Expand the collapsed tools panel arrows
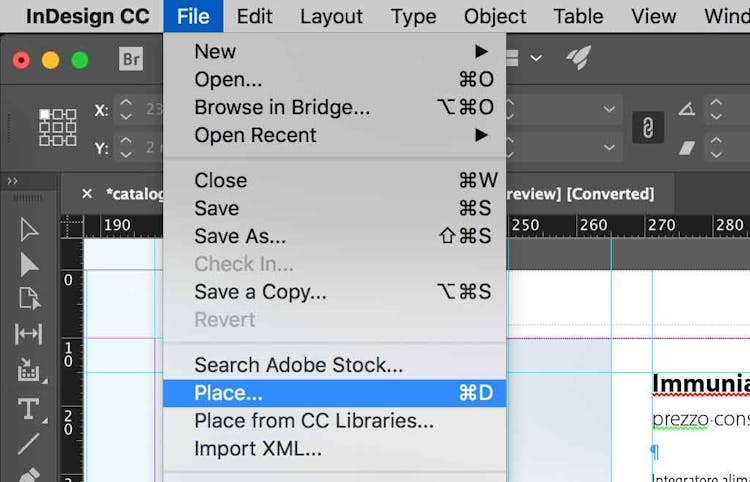This screenshot has height=482, width=750. pos(13,181)
